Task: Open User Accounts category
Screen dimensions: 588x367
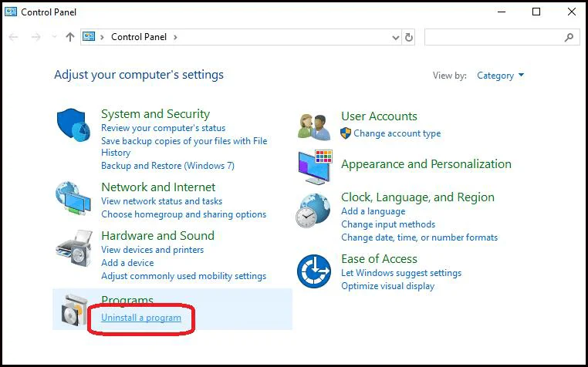Action: (x=379, y=116)
